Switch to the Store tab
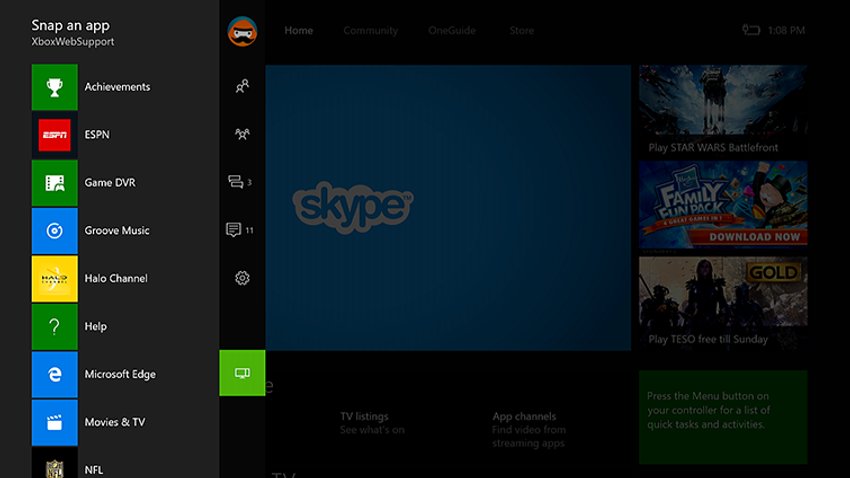Screen dimensions: 850x478 tap(521, 30)
